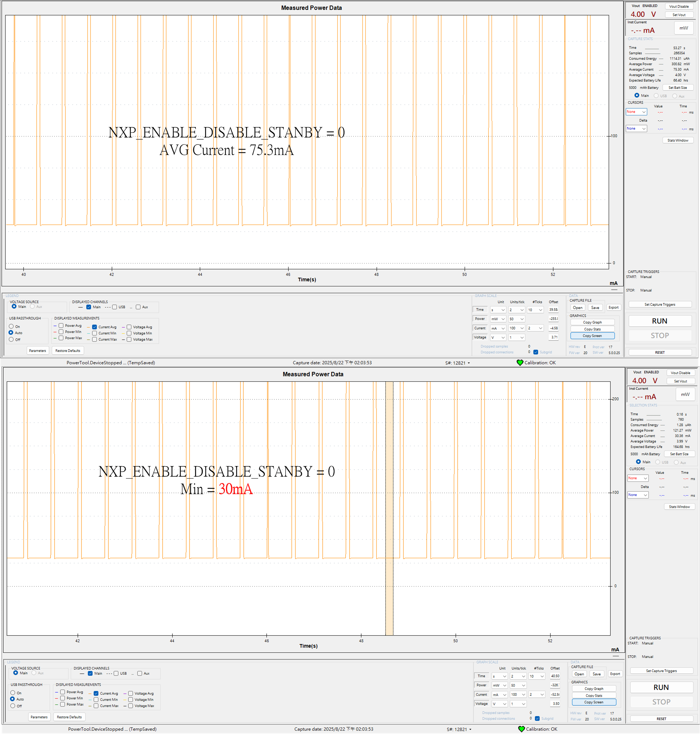700x734 pixels.
Task: Select USB Passthrough Off in upper window
Action: [x=11, y=339]
